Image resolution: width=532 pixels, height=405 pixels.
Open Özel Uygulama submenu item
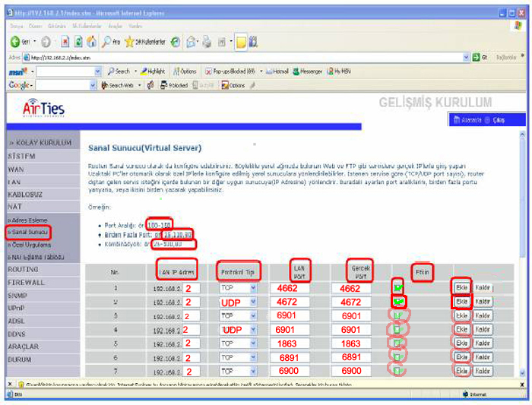[x=30, y=245]
